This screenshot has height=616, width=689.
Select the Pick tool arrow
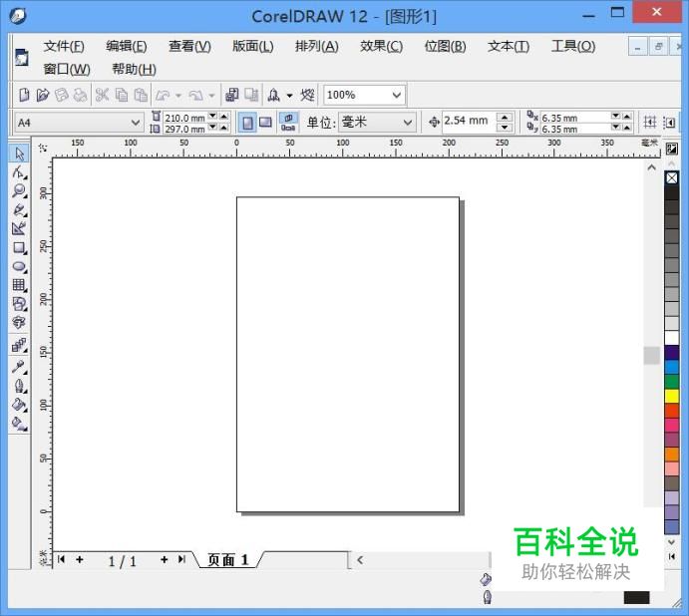click(19, 154)
